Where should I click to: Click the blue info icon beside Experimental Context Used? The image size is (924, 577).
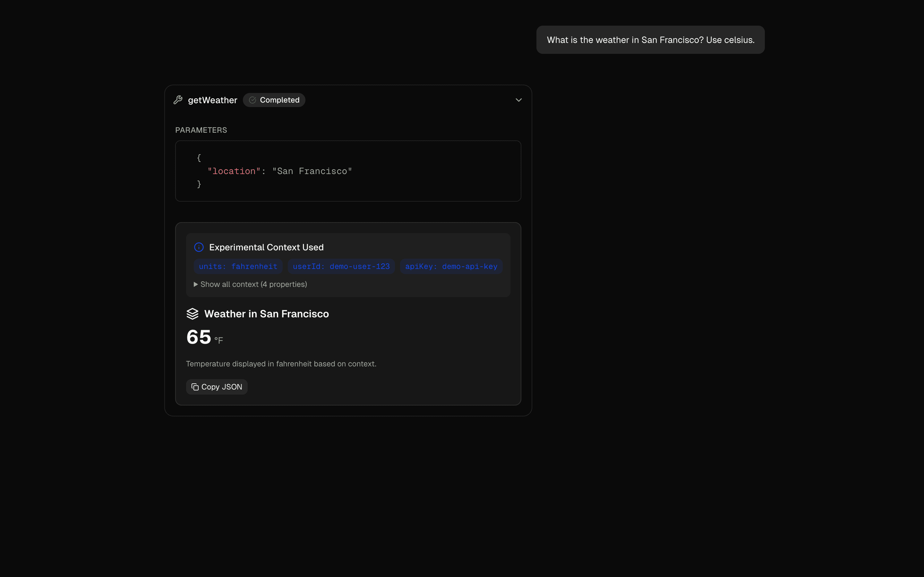click(x=199, y=247)
